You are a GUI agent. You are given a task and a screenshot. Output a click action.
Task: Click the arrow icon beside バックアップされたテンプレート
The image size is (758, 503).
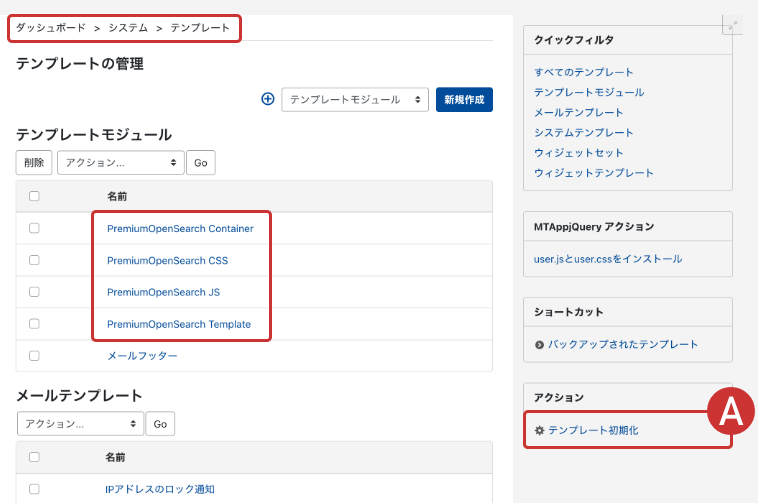pyautogui.click(x=539, y=345)
